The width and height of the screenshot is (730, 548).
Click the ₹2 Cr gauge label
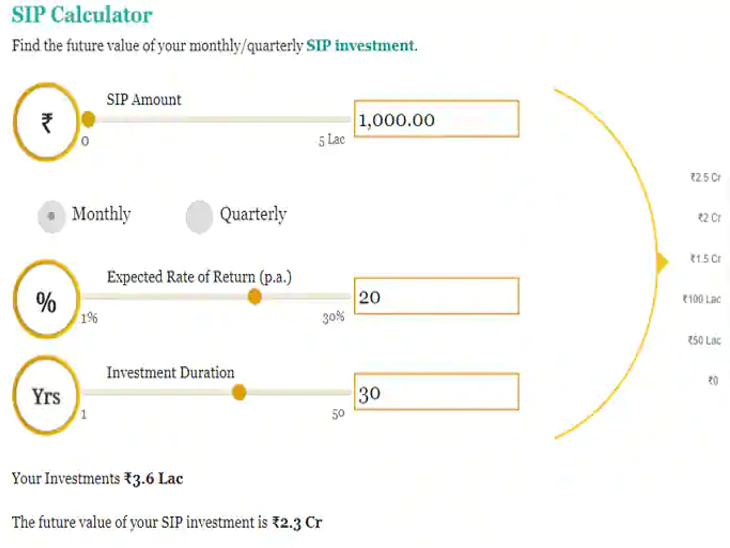tap(708, 218)
